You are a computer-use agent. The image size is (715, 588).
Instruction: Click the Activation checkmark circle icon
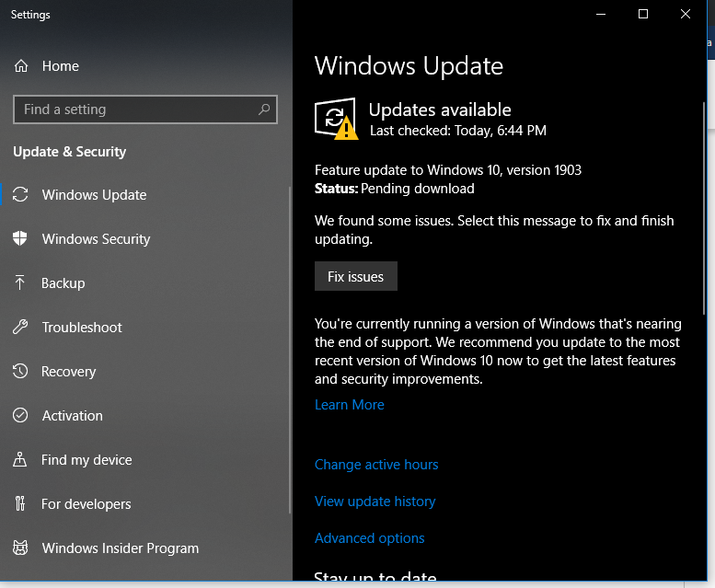[x=20, y=415]
